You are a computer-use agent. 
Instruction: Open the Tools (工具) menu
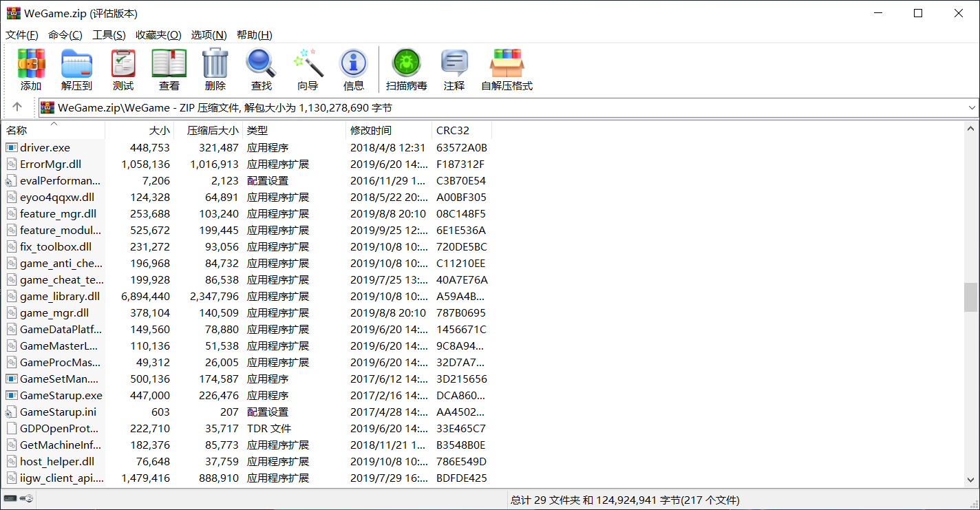[x=109, y=35]
